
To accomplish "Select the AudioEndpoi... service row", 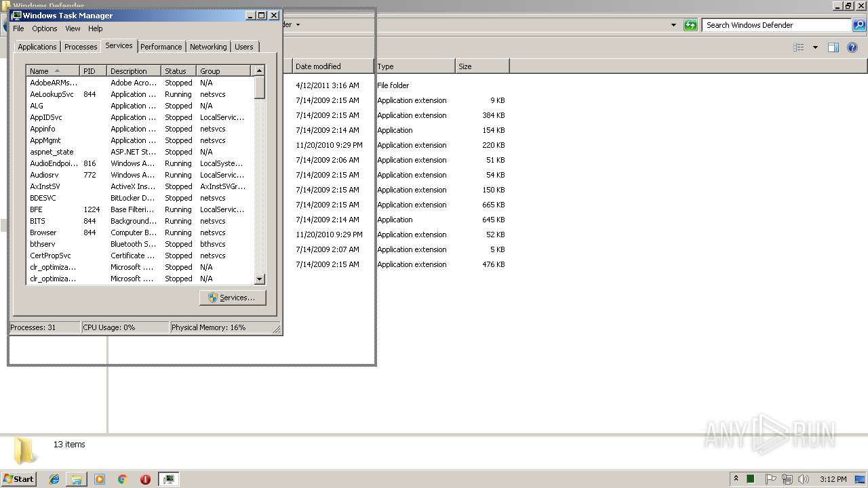I will tap(140, 163).
